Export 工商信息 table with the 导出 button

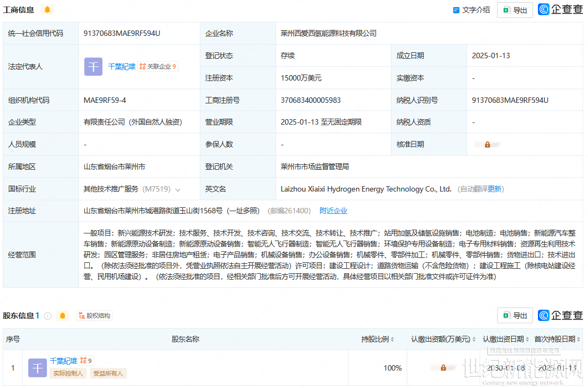[x=515, y=10]
